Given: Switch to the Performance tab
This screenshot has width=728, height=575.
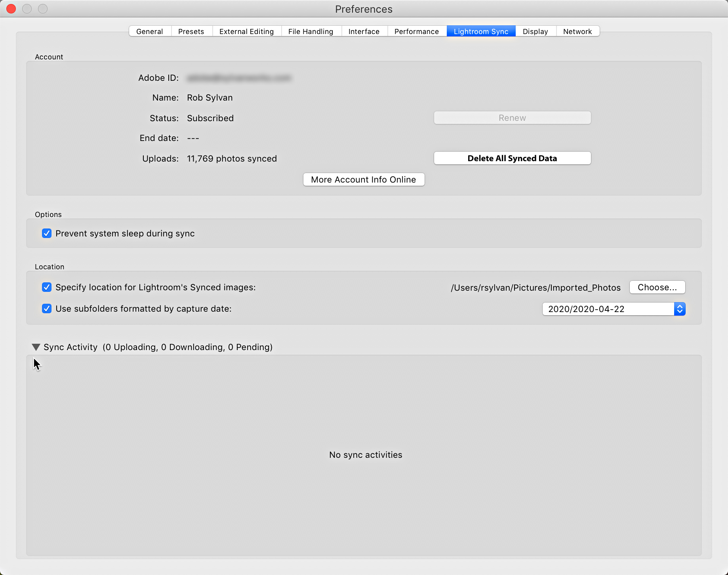Looking at the screenshot, I should click(x=416, y=31).
